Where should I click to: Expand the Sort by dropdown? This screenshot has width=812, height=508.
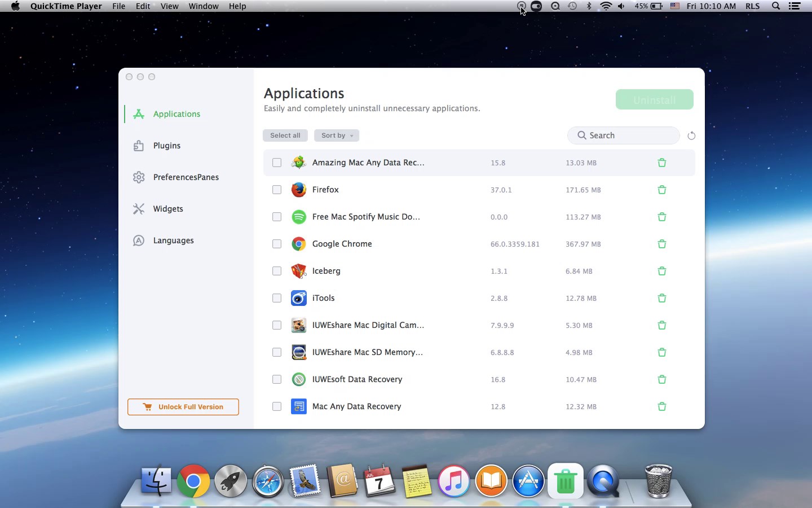[x=337, y=135]
